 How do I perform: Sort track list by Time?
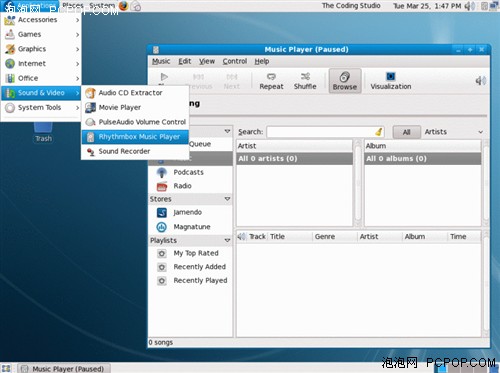(463, 237)
